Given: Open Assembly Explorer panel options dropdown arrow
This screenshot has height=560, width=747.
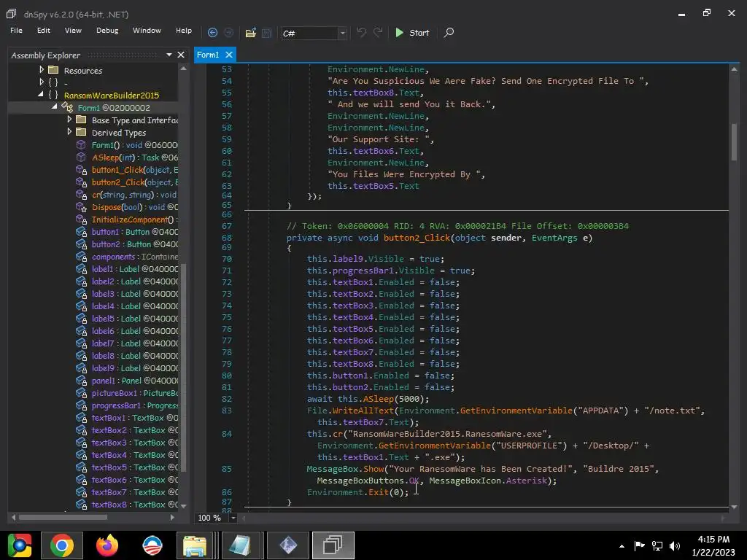Looking at the screenshot, I should (x=169, y=55).
